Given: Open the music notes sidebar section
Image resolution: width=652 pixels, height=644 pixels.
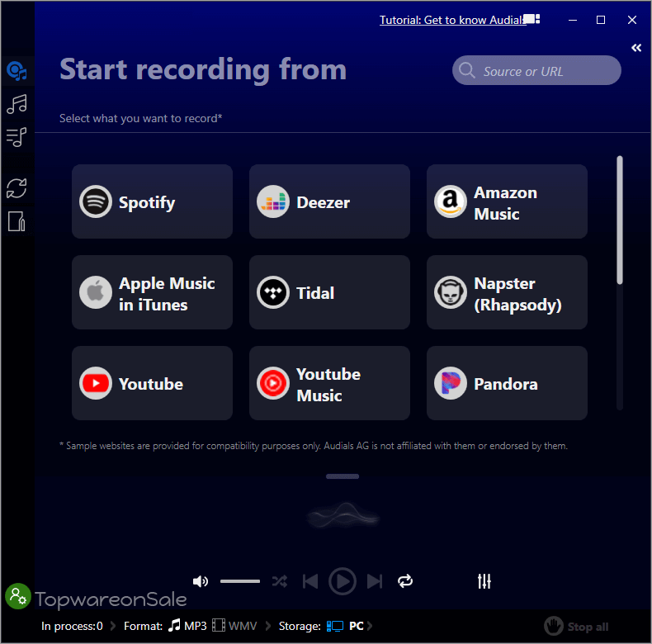Looking at the screenshot, I should click(x=17, y=104).
